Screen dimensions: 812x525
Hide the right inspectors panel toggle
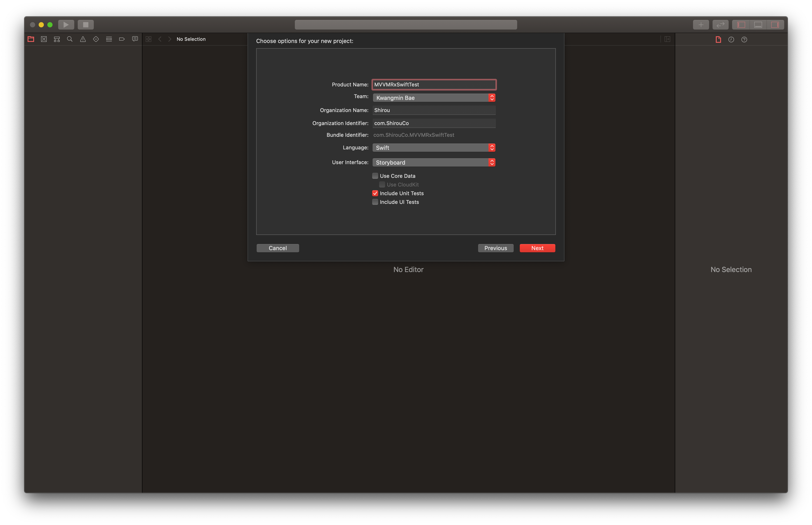click(775, 25)
